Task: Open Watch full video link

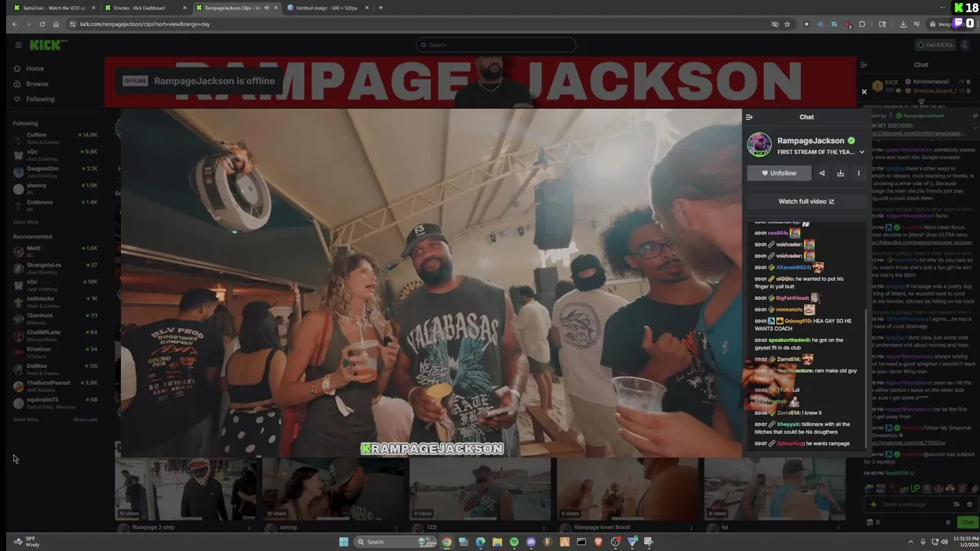Action: (806, 201)
